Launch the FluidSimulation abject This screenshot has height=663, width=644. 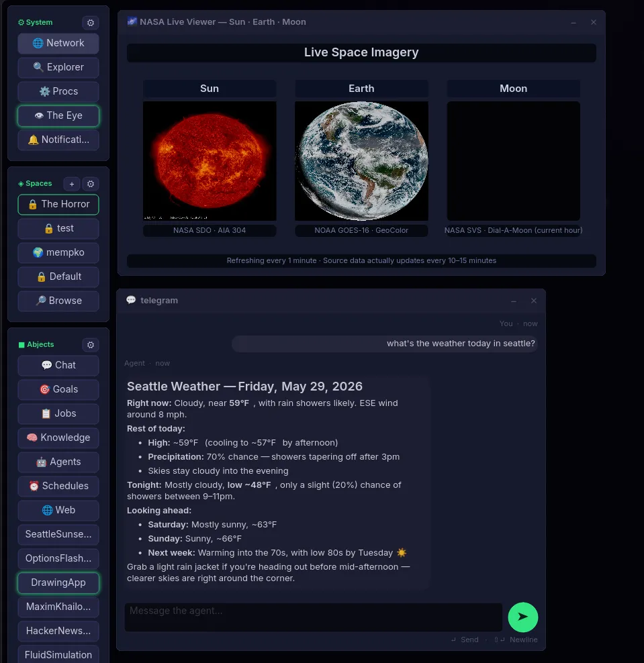coord(58,654)
